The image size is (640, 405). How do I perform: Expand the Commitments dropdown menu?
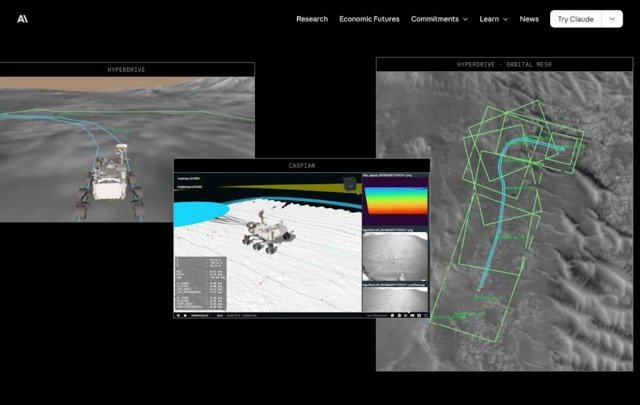click(439, 19)
